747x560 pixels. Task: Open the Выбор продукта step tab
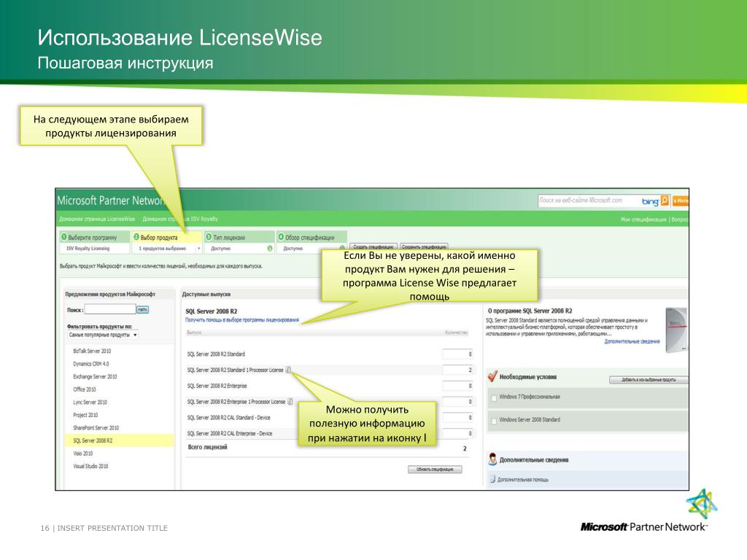tap(167, 237)
